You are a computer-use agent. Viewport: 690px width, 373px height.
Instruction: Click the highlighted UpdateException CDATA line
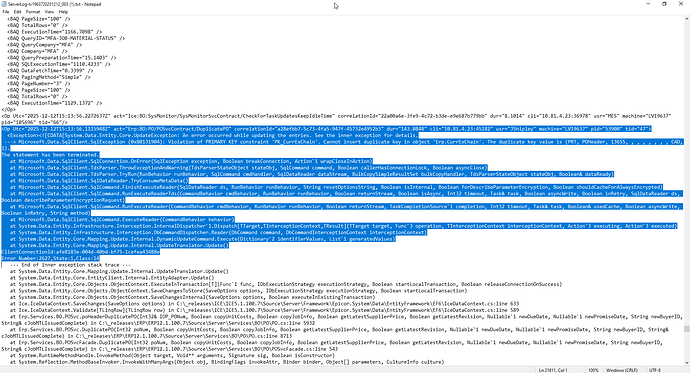coord(213,135)
